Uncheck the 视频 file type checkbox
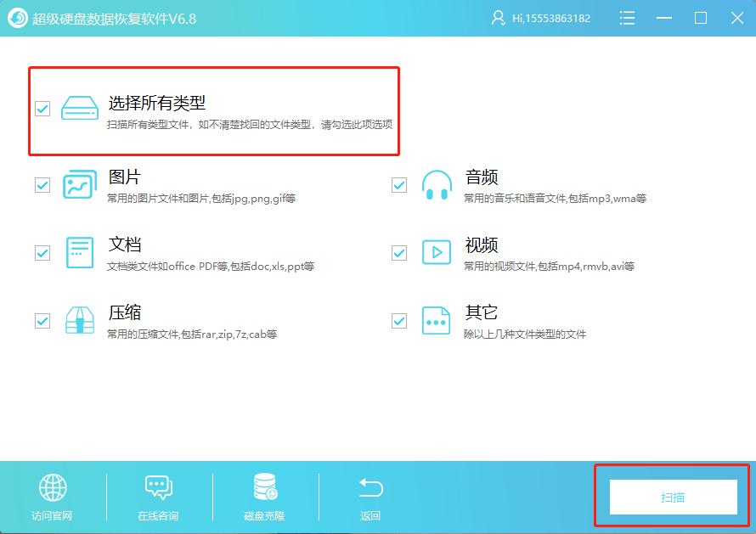This screenshot has width=756, height=534. pyautogui.click(x=398, y=252)
